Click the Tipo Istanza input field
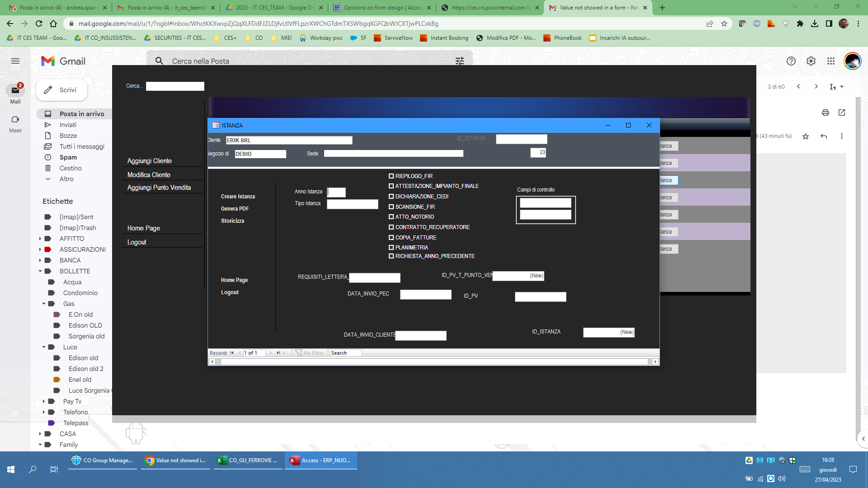Image resolution: width=868 pixels, height=488 pixels. (353, 204)
